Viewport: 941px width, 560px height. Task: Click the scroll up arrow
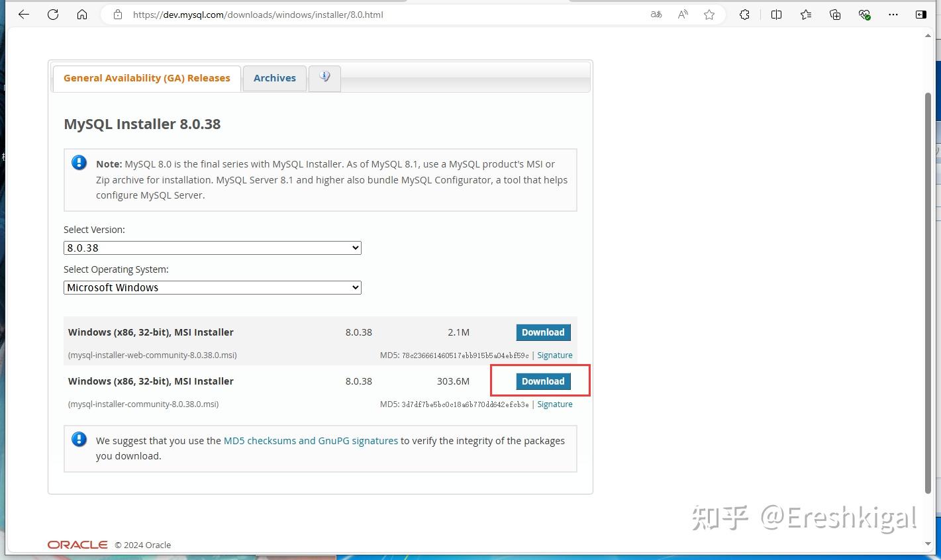(928, 36)
